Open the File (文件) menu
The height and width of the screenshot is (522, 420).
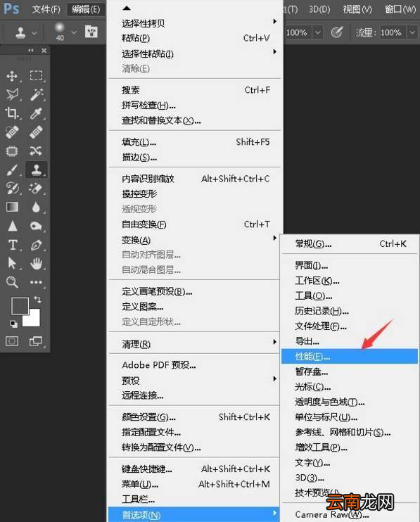(x=46, y=9)
